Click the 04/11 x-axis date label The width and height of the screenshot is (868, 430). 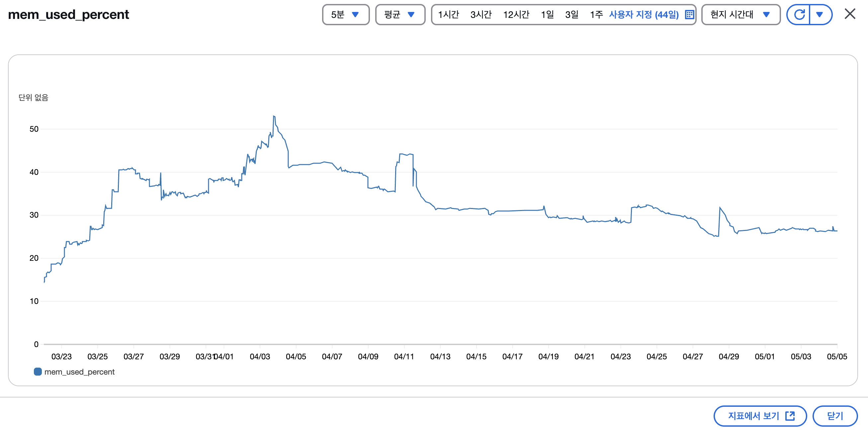point(404,356)
